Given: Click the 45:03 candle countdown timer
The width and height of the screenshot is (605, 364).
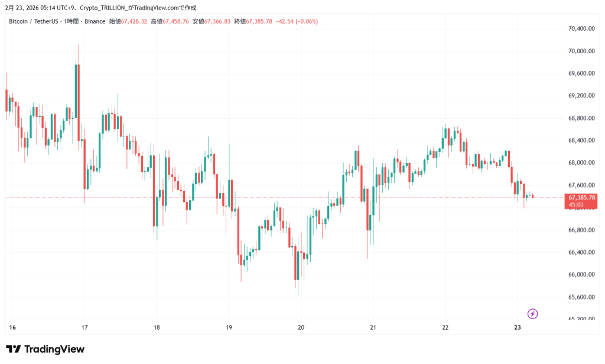Looking at the screenshot, I should coord(577,204).
